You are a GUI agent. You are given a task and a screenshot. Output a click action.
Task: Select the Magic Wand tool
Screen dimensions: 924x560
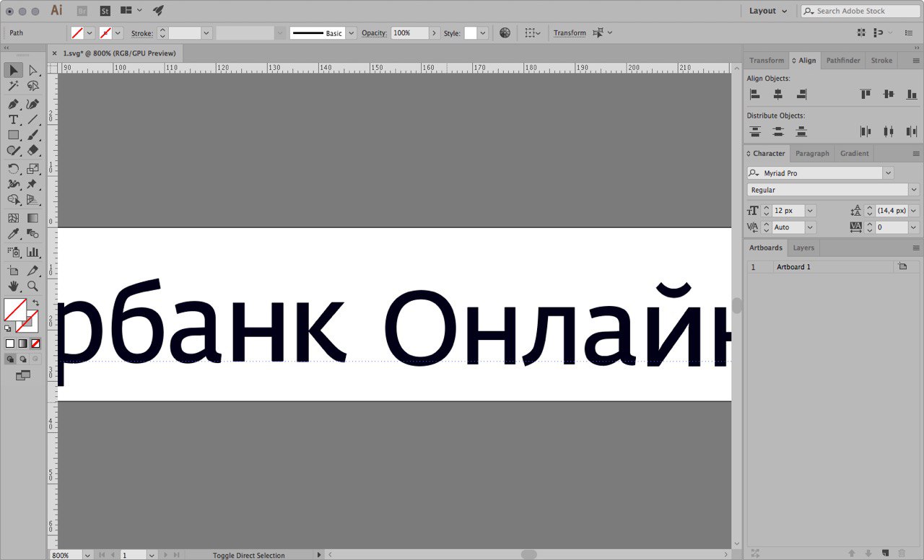tap(14, 86)
